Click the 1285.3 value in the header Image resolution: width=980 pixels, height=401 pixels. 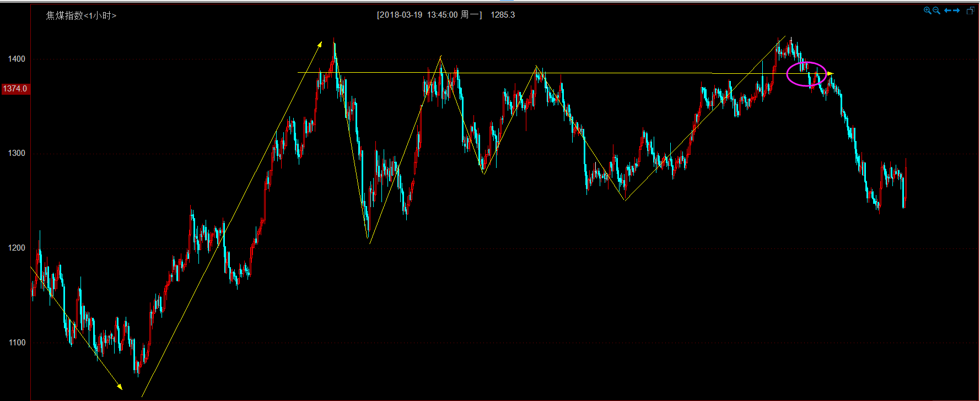(503, 15)
